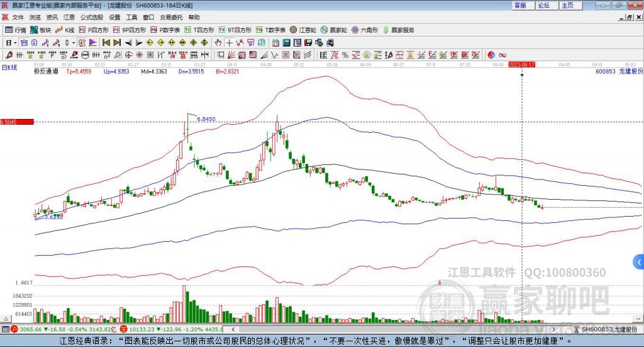Click the 主页 homepage button
The width and height of the screenshot is (644, 347).
tap(570, 5)
